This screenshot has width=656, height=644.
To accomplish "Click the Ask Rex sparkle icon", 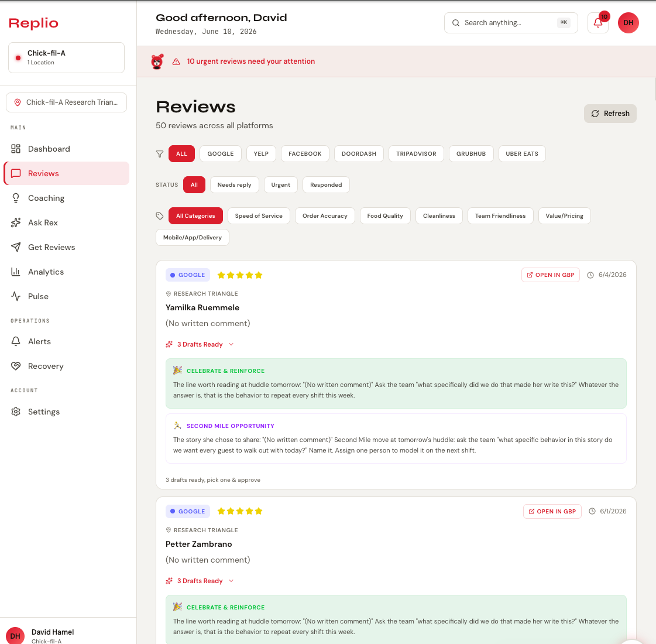I will coord(16,222).
